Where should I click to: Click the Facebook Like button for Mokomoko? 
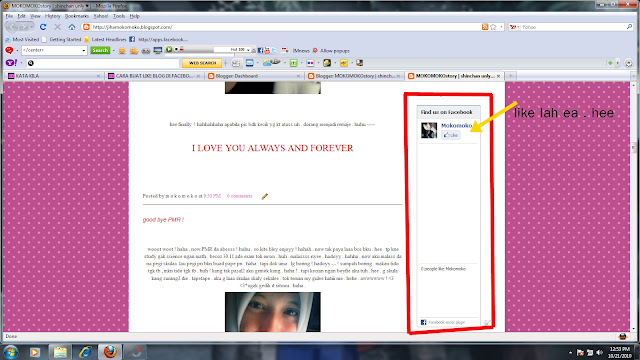pyautogui.click(x=451, y=135)
